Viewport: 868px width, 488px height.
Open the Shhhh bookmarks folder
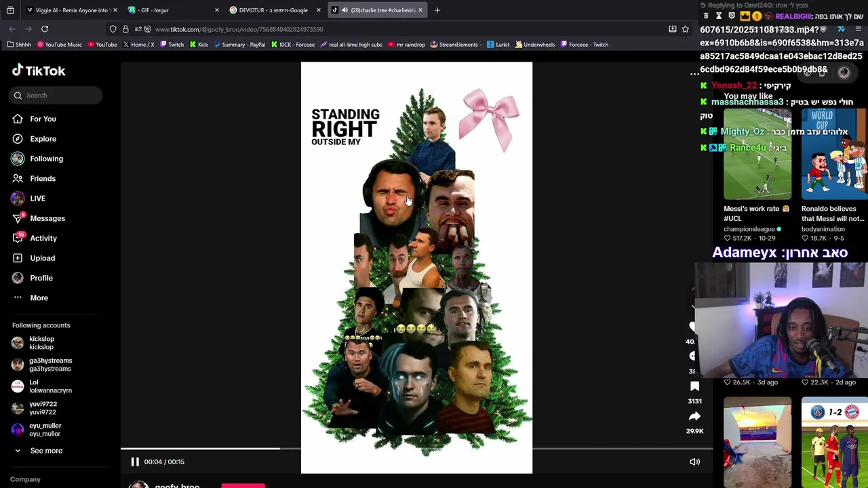point(19,45)
